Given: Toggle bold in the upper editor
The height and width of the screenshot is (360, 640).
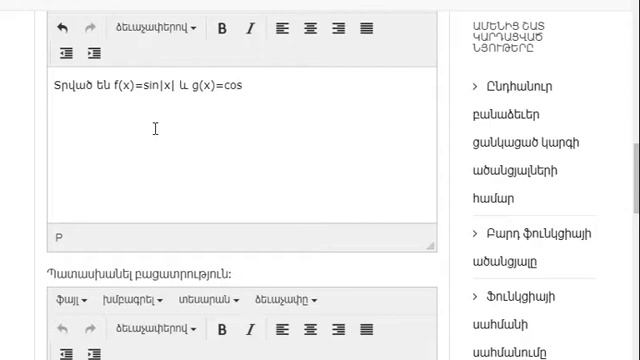Looking at the screenshot, I should click(x=222, y=28).
